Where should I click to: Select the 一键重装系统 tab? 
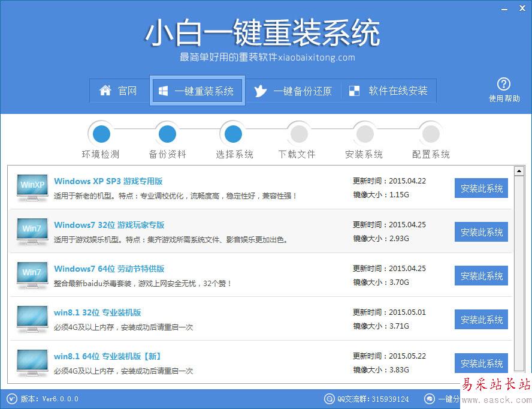click(197, 91)
